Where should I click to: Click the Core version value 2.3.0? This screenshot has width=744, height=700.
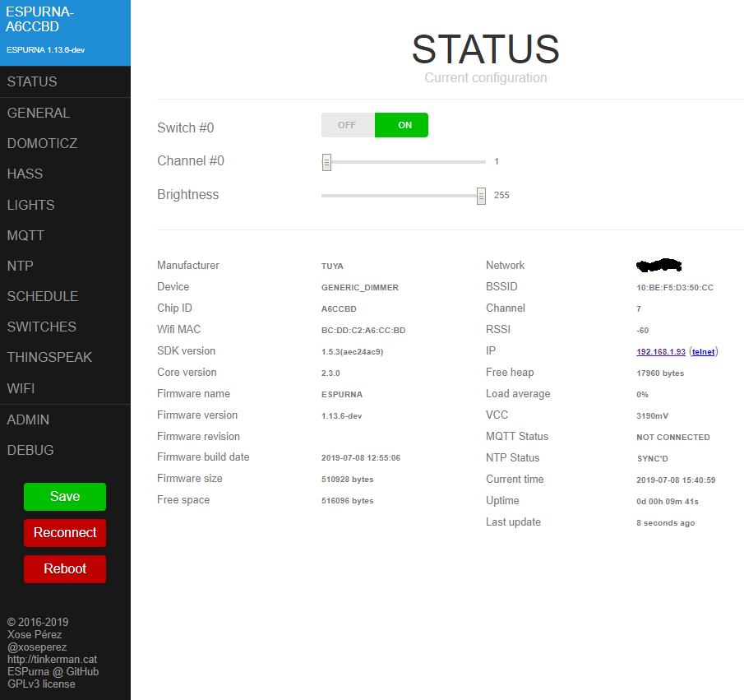tap(330, 373)
